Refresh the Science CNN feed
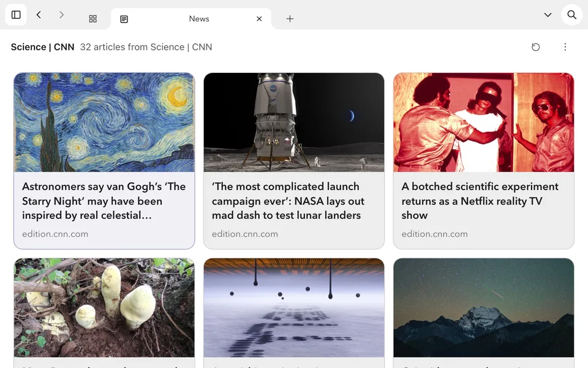Image resolution: width=588 pixels, height=368 pixels. tap(536, 47)
